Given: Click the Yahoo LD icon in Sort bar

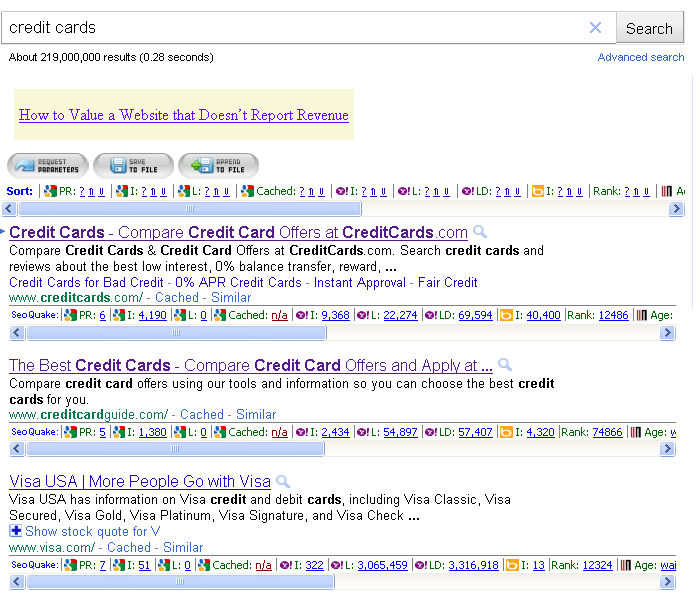Looking at the screenshot, I should click(x=468, y=191).
